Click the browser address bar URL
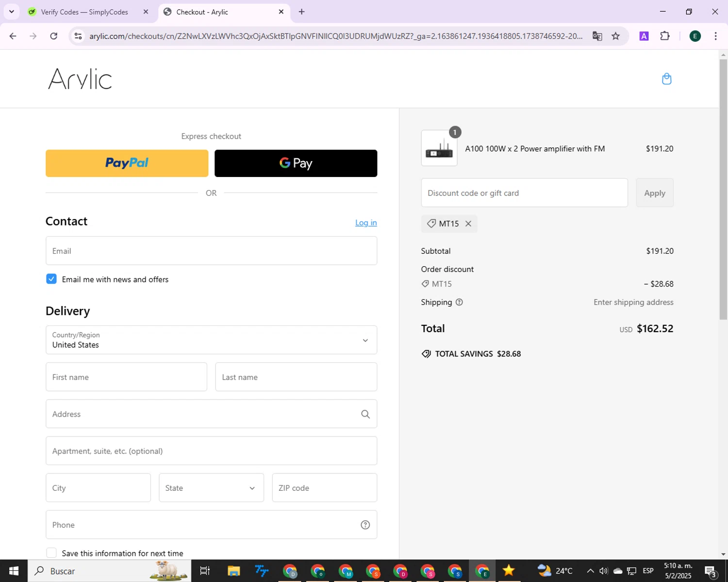This screenshot has height=582, width=728. pyautogui.click(x=336, y=36)
